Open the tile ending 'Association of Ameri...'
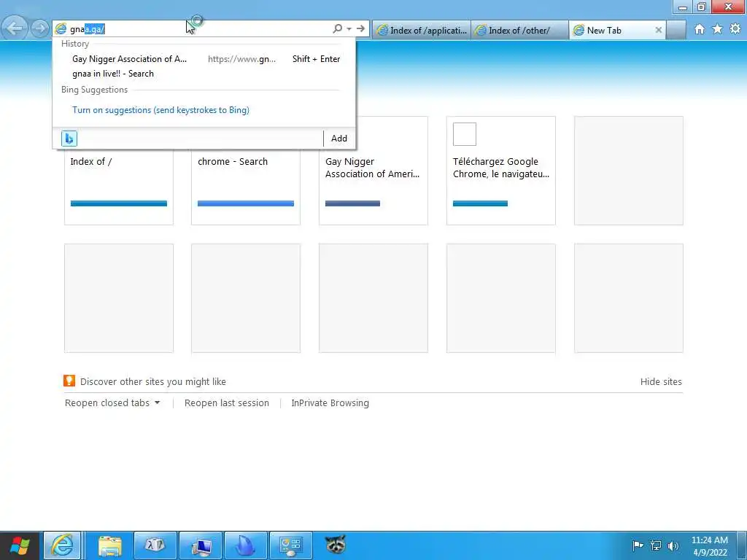747x560 pixels. [373, 186]
